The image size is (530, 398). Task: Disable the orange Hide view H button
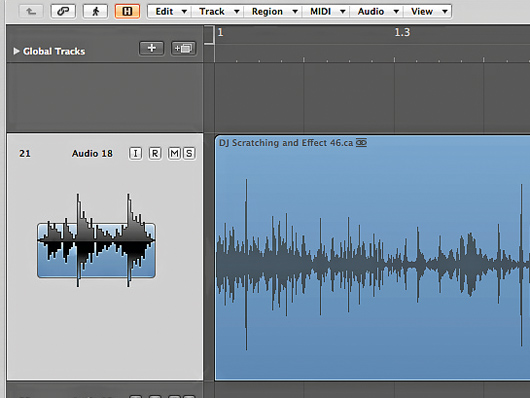pyautogui.click(x=127, y=11)
